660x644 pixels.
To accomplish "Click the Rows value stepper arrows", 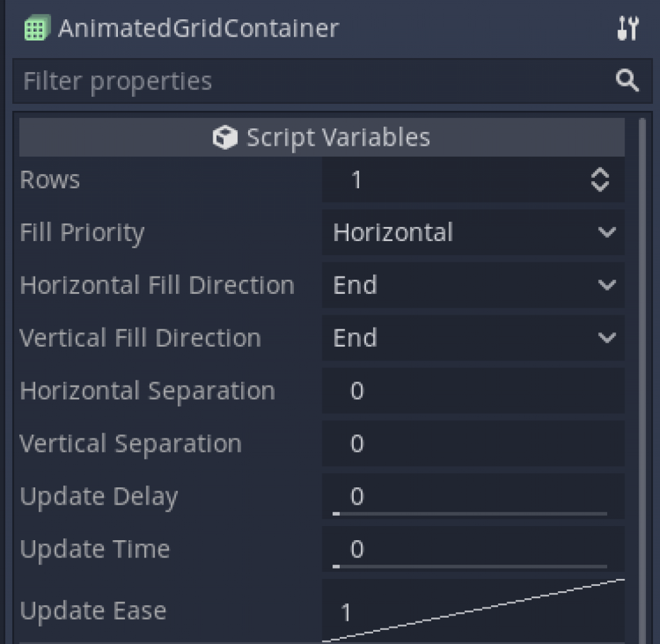I will 601,180.
